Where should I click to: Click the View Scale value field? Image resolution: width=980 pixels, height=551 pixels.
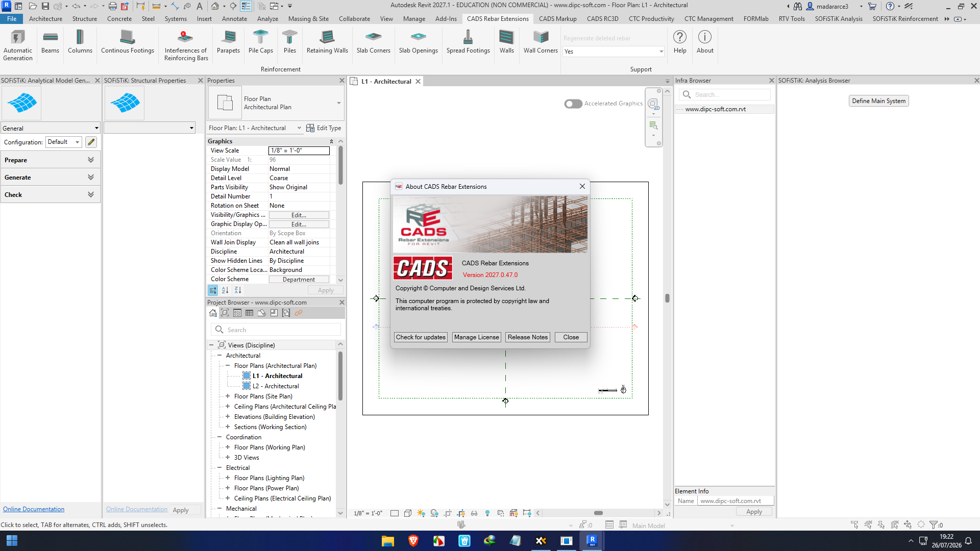click(x=299, y=151)
